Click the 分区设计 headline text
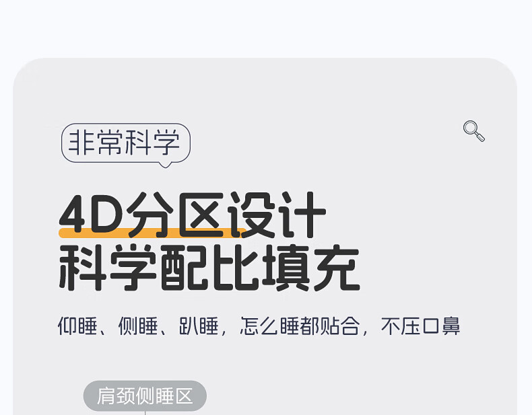 pos(227,215)
